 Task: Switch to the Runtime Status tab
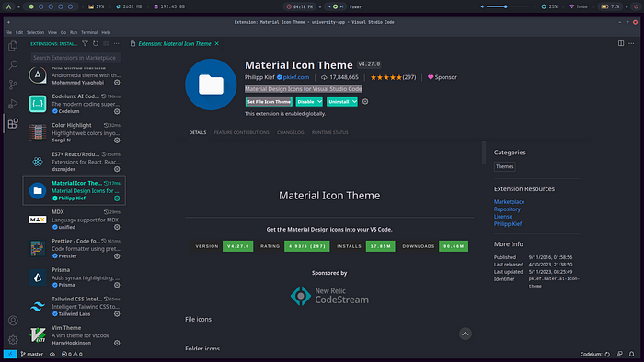[x=329, y=132]
